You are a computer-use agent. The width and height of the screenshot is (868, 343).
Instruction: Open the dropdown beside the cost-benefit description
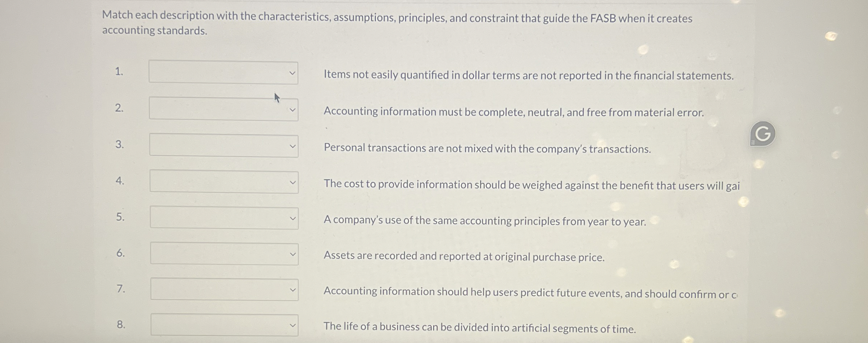click(223, 182)
